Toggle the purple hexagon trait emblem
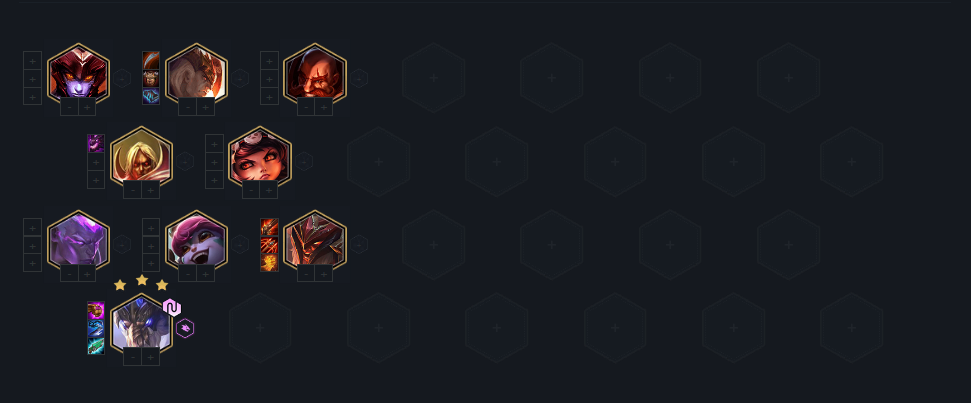The width and height of the screenshot is (971, 403). point(185,328)
